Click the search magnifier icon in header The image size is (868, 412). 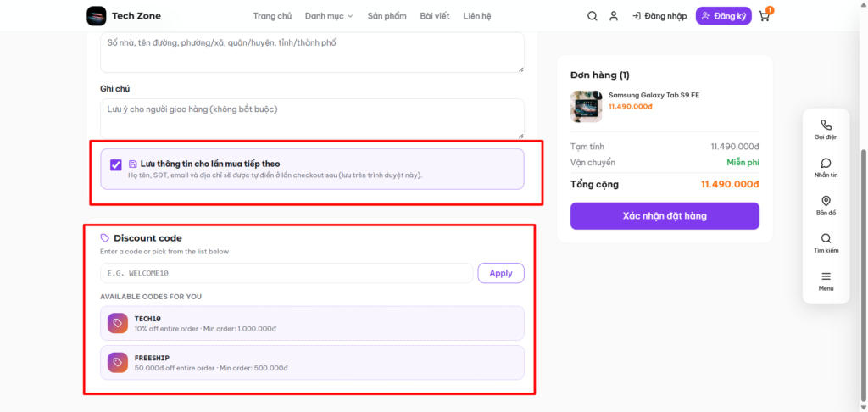point(593,16)
